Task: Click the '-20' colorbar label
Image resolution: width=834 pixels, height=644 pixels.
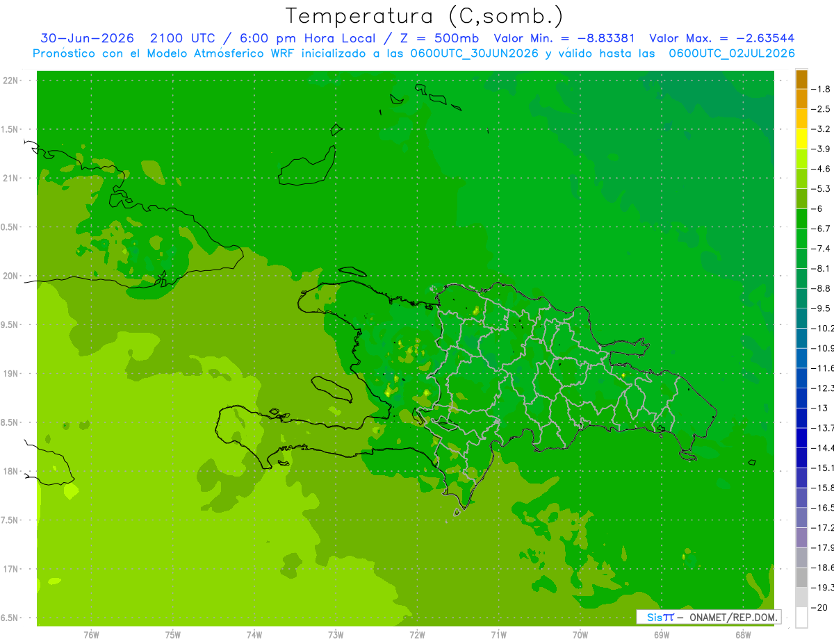Action: pos(820,608)
